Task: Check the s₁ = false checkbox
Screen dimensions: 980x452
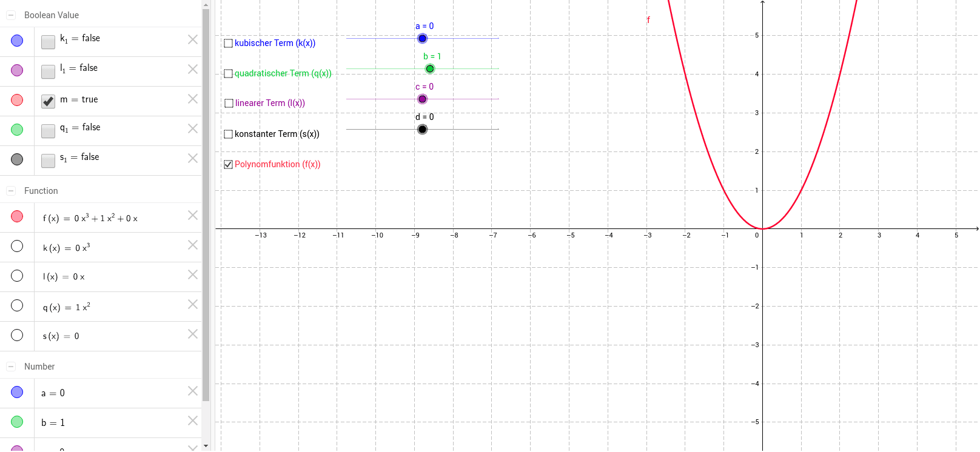Action: 49,161
